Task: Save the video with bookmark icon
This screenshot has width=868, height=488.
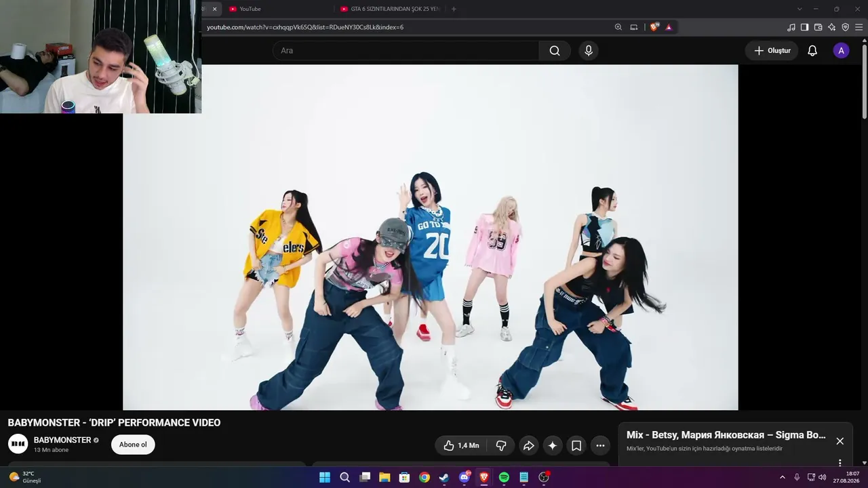Action: coord(576,445)
